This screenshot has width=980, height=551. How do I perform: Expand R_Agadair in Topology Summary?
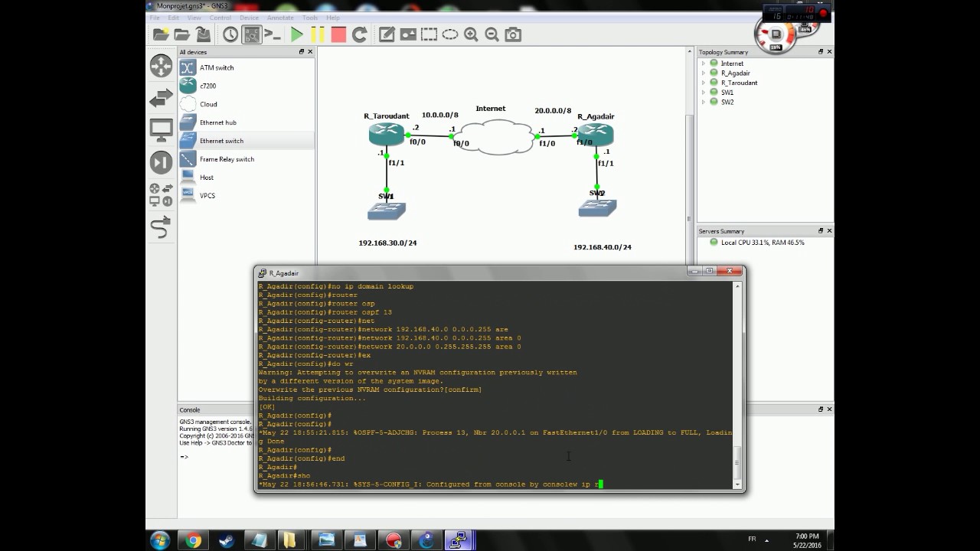click(x=704, y=73)
